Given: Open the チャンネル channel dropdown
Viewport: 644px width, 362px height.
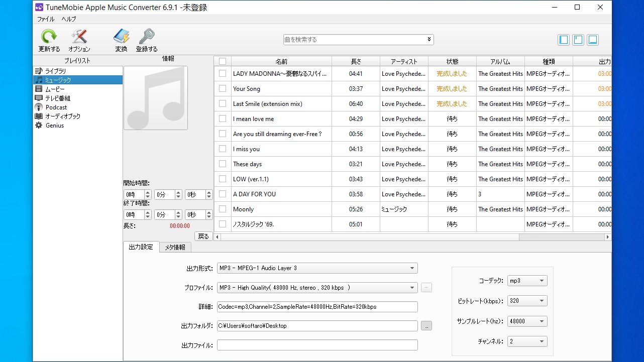Looking at the screenshot, I should [527, 341].
